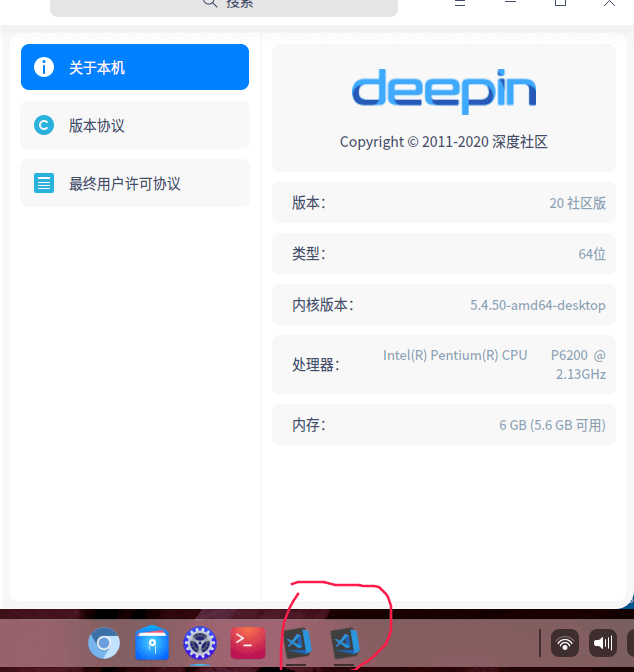Viewport: 634px width, 672px height.
Task: Click the copyright icon beside 版本协议
Action: tap(44, 126)
